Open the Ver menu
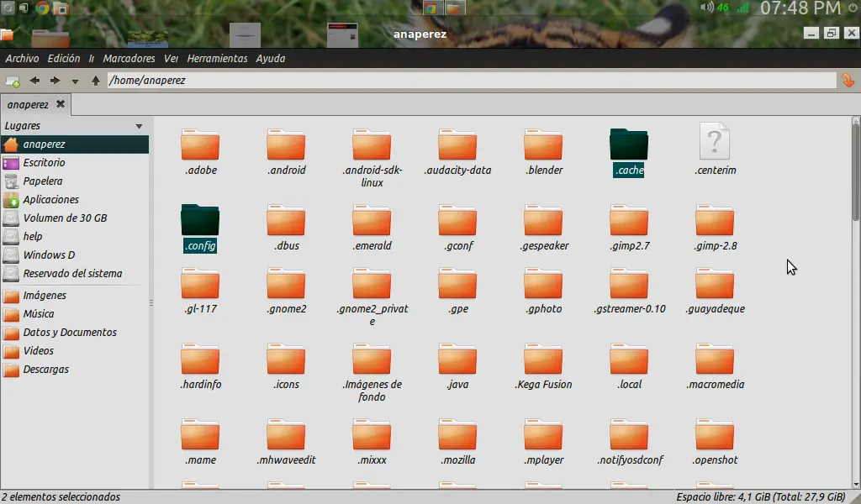The image size is (861, 504). pyautogui.click(x=171, y=58)
